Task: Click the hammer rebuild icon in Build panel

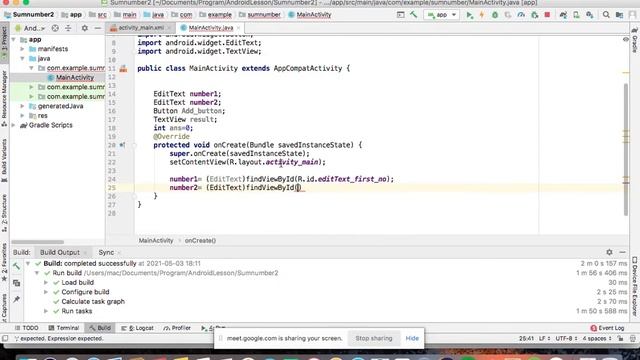Action: (x=16, y=266)
